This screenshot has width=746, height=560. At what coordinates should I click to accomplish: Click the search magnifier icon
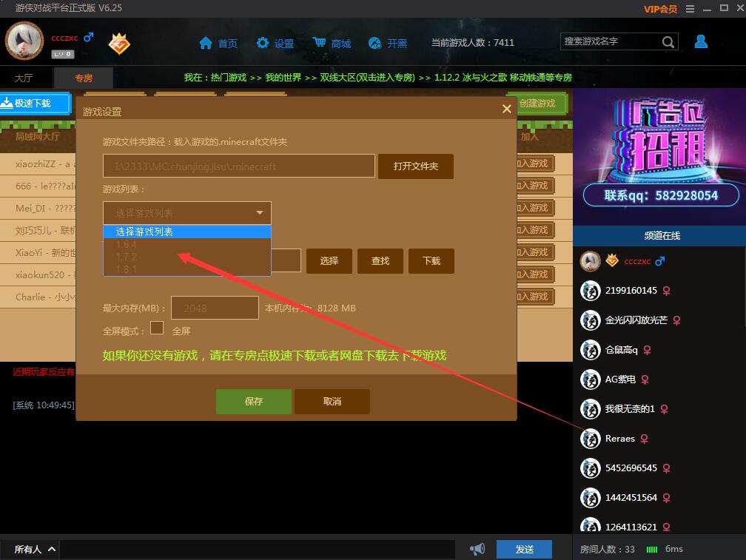pyautogui.click(x=668, y=42)
